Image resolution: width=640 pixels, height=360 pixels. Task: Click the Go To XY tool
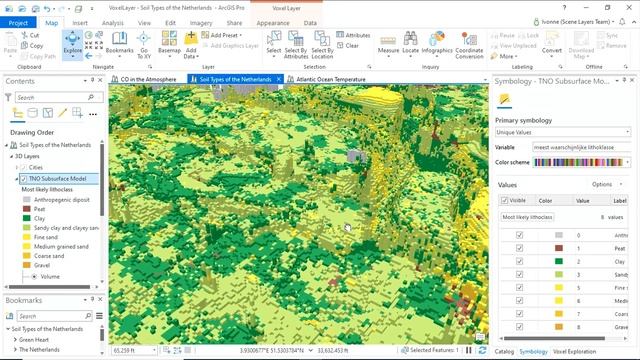point(144,45)
